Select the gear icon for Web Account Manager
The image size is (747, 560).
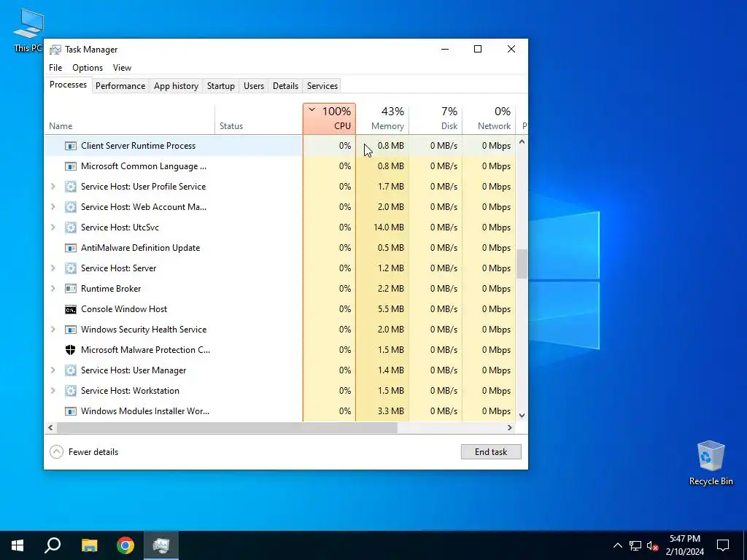pos(71,207)
